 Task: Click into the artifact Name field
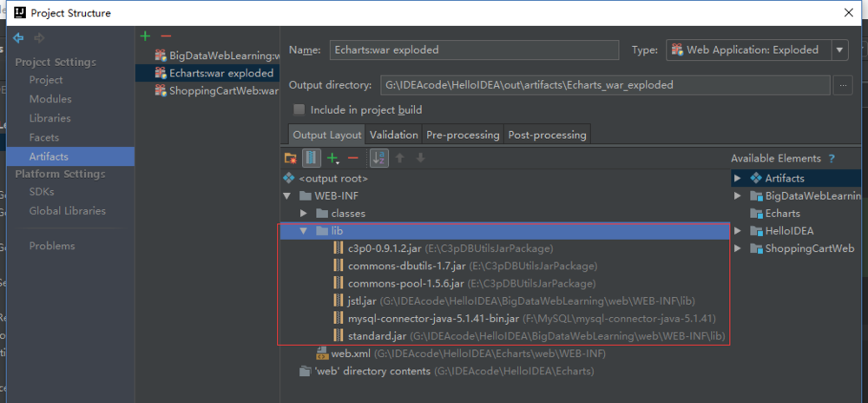pyautogui.click(x=474, y=50)
